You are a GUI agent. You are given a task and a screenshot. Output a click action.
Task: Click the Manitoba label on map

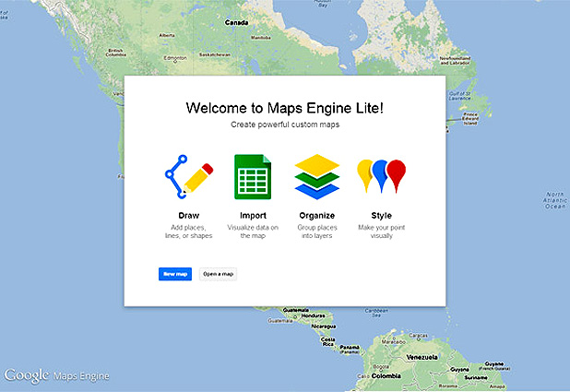261,38
